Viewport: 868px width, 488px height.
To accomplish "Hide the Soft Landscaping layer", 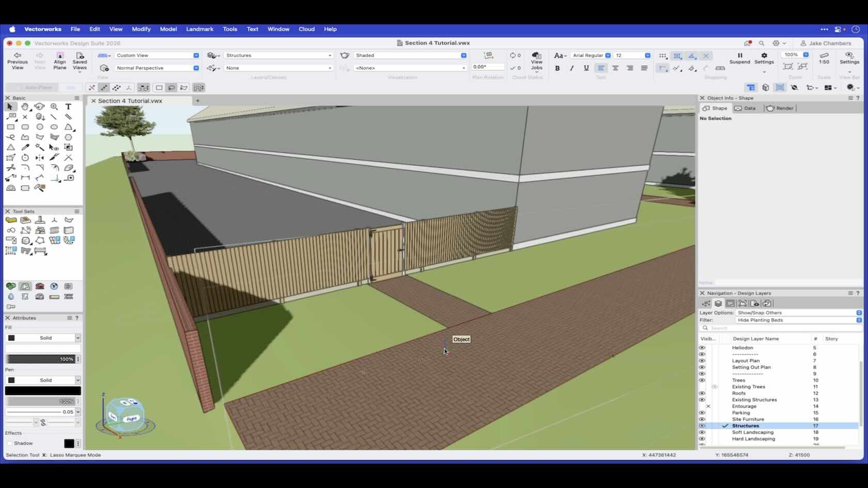I will [x=702, y=432].
